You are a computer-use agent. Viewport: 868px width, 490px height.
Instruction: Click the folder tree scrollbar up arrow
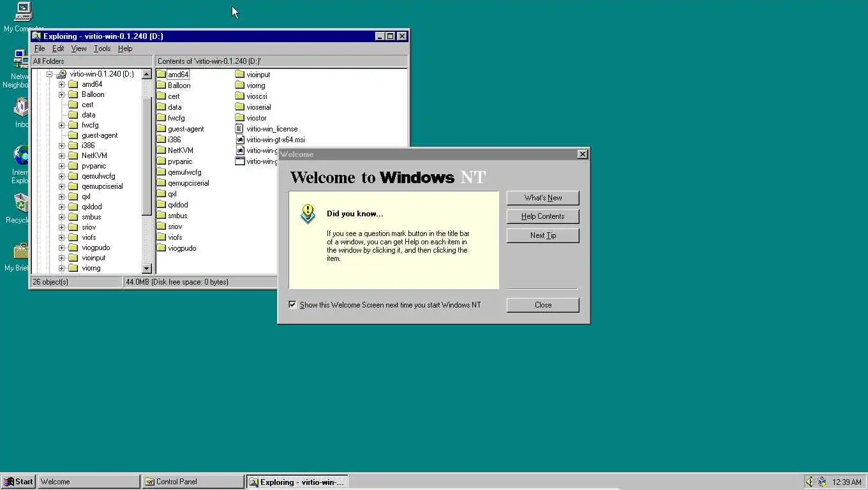(x=147, y=74)
